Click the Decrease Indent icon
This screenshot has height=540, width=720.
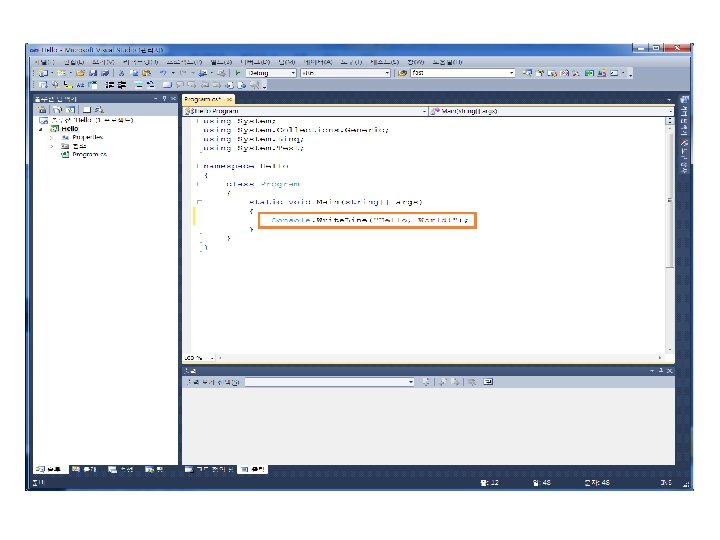(109, 85)
